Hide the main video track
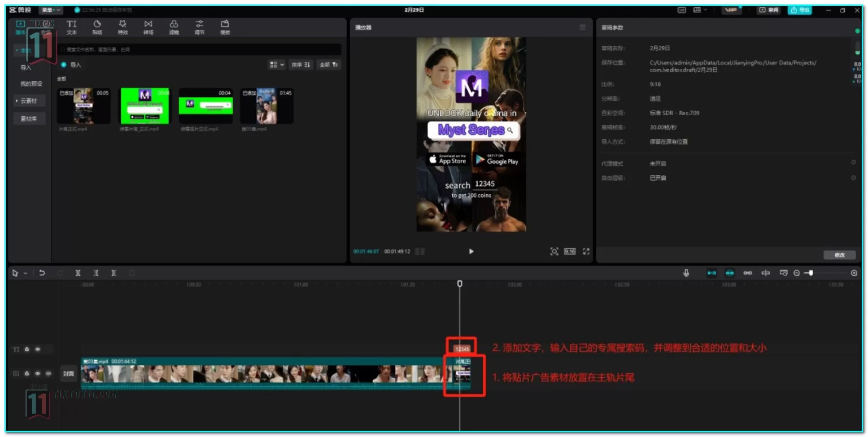The image size is (868, 437). tap(38, 373)
